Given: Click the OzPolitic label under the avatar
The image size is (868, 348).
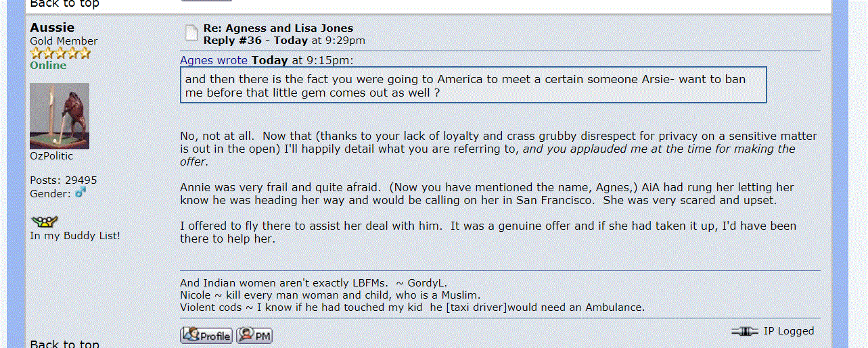Looking at the screenshot, I should tap(51, 156).
